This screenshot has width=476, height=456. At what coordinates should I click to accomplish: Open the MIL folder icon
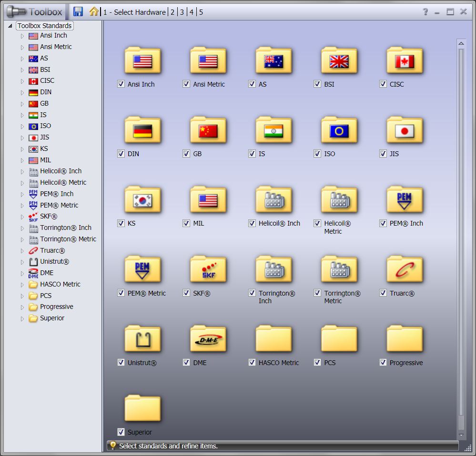click(x=208, y=199)
